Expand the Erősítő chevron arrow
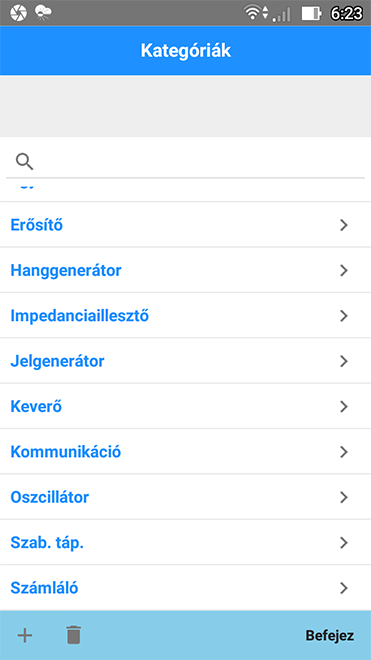Image resolution: width=371 pixels, height=660 pixels. click(x=344, y=225)
